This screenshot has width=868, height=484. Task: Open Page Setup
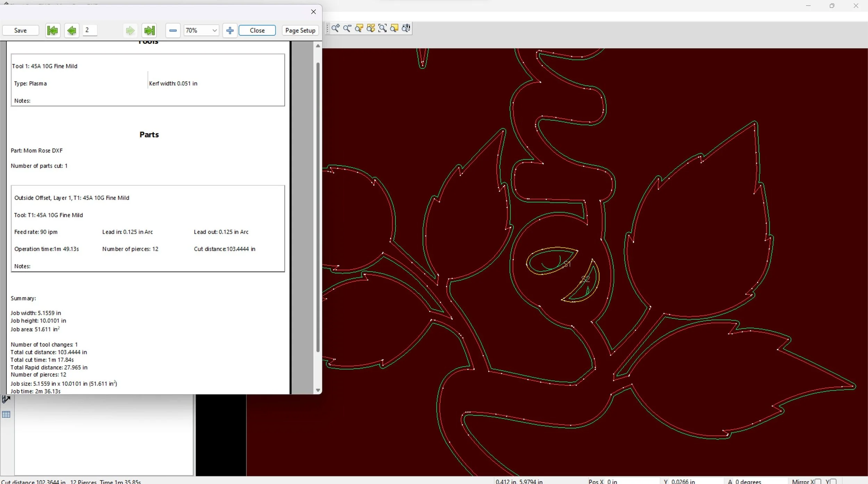coord(300,31)
